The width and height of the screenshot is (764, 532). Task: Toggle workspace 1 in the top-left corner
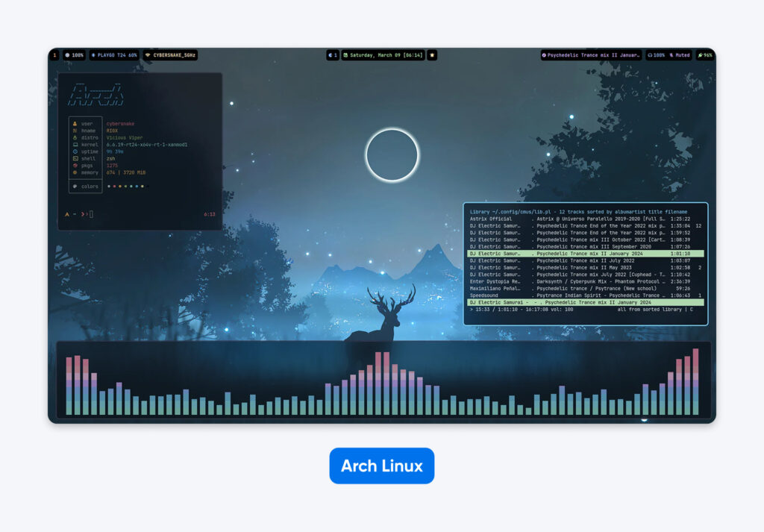pos(54,55)
